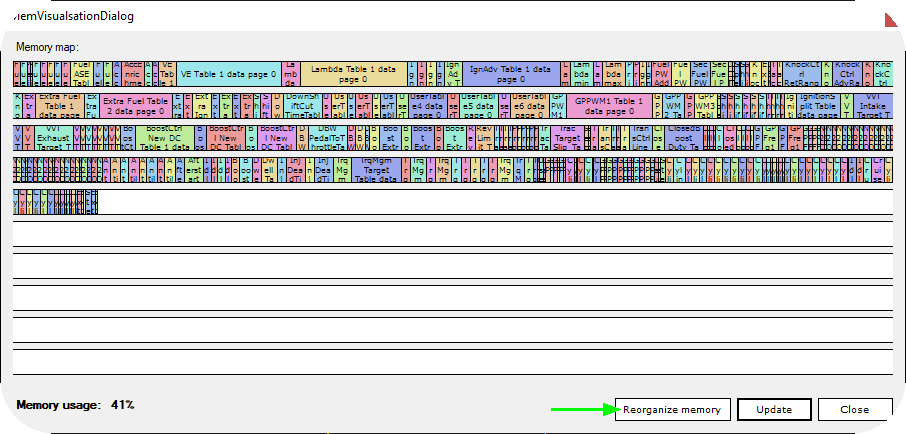The width and height of the screenshot is (906, 434).
Task: Select the VVT Exhaust Target block
Action: point(53,137)
